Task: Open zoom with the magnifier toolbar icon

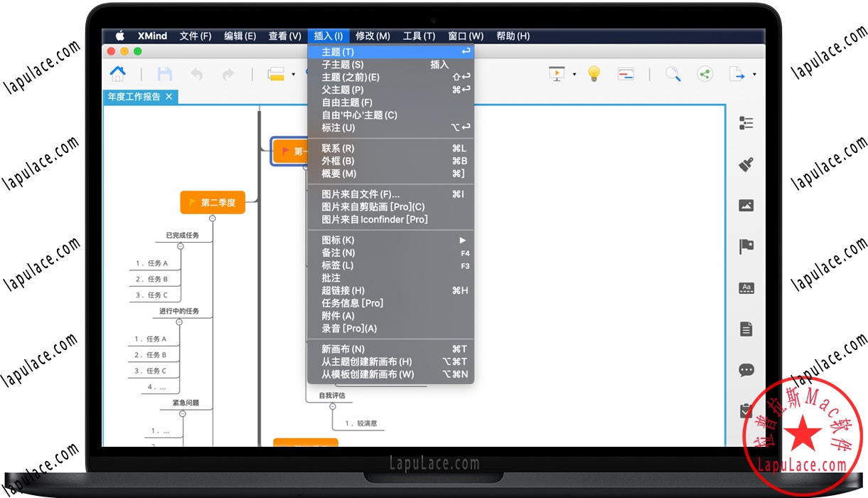Action: [x=672, y=73]
